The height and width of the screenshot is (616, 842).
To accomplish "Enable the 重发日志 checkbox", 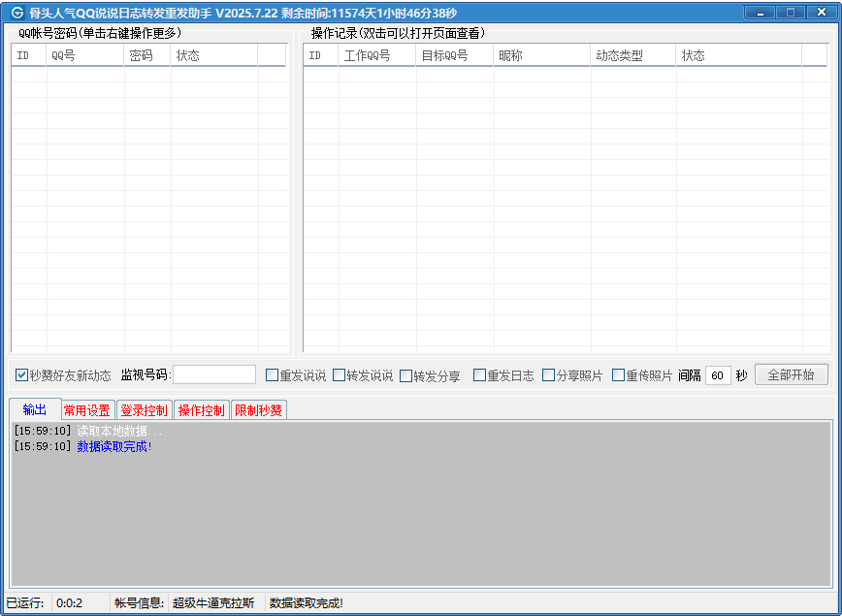I will pos(480,375).
